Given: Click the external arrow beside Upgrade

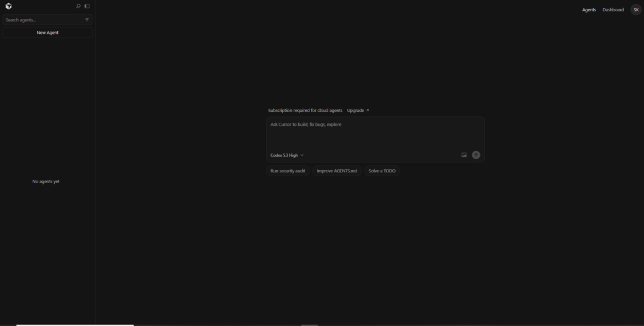Looking at the screenshot, I should click(368, 110).
